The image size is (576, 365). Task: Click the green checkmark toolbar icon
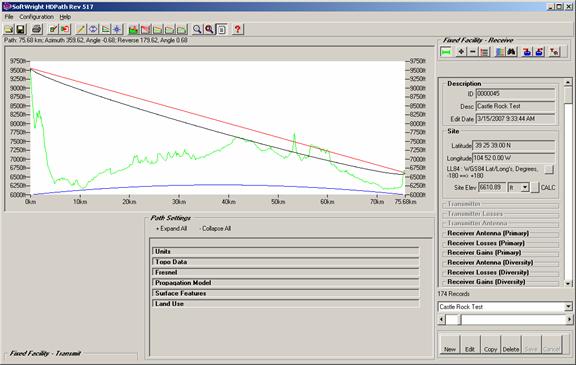53,29
